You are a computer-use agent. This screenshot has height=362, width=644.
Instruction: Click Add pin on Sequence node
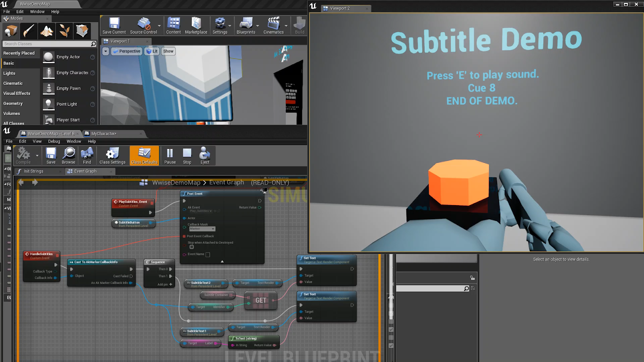pos(165,284)
